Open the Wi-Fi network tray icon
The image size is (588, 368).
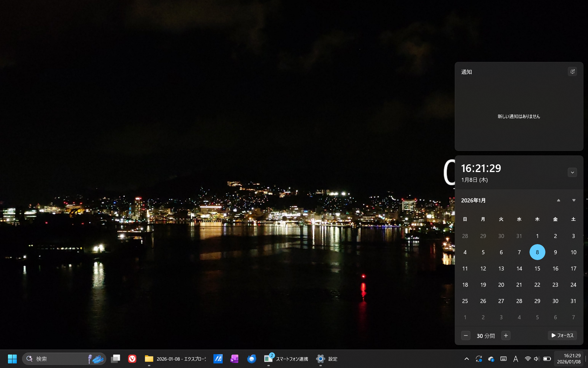point(528,359)
